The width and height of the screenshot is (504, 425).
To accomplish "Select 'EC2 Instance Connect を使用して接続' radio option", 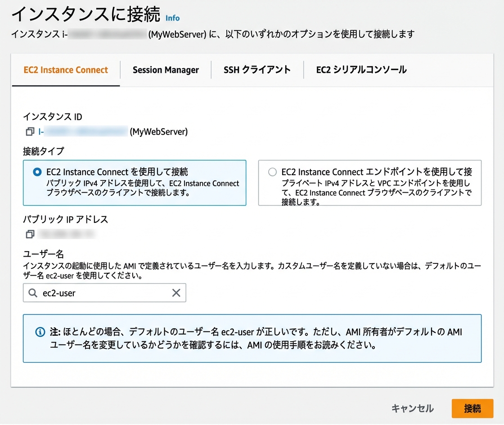I will (x=37, y=172).
